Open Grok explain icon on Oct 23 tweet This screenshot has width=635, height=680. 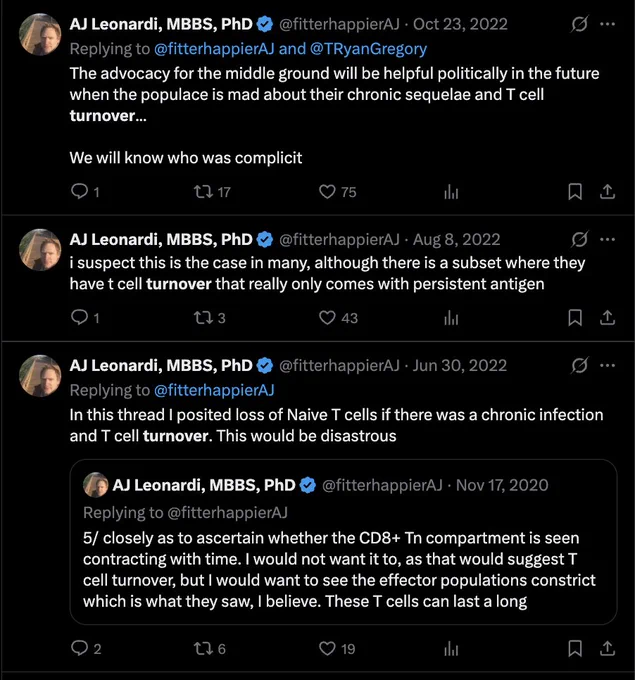(579, 24)
